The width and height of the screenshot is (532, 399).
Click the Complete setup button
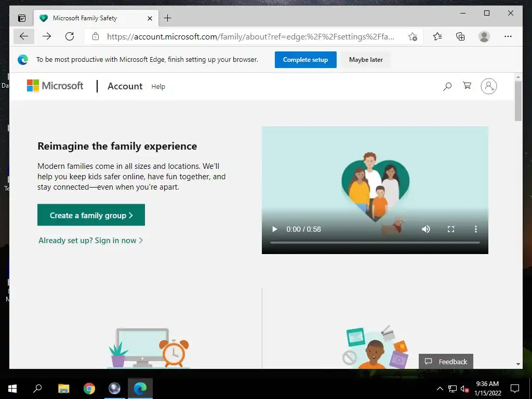[x=305, y=60]
